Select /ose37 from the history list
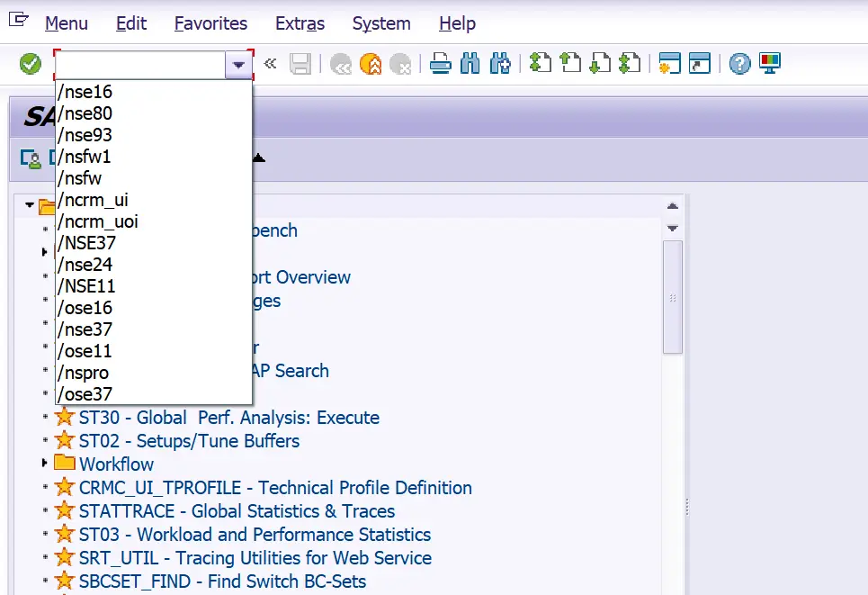The image size is (868, 595). click(154, 394)
